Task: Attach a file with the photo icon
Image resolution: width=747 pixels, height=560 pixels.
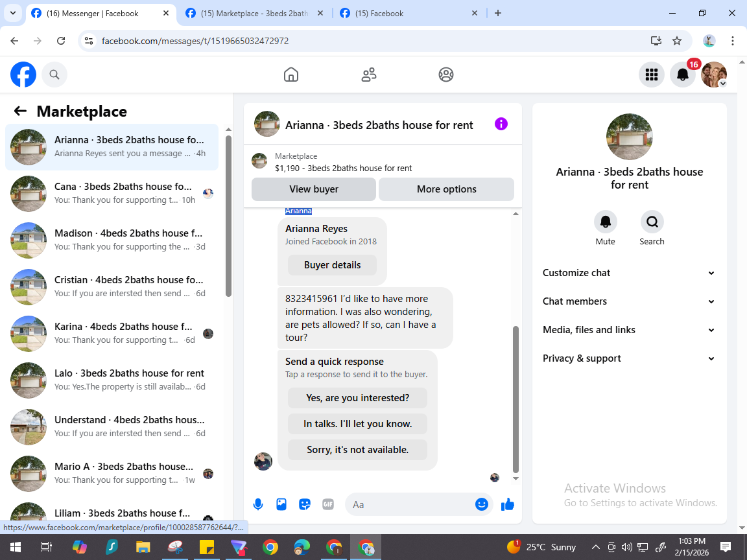Action: (x=281, y=504)
